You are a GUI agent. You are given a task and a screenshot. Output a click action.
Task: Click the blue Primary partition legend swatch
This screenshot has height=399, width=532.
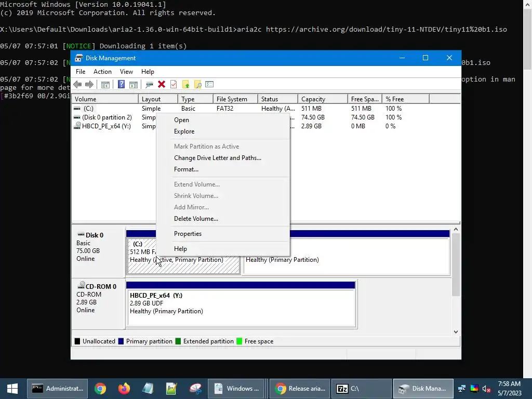(x=121, y=341)
